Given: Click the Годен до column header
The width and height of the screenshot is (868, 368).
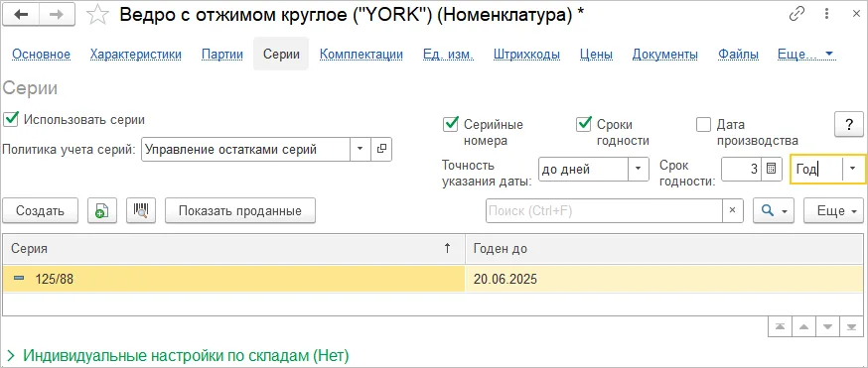Looking at the screenshot, I should [664, 249].
